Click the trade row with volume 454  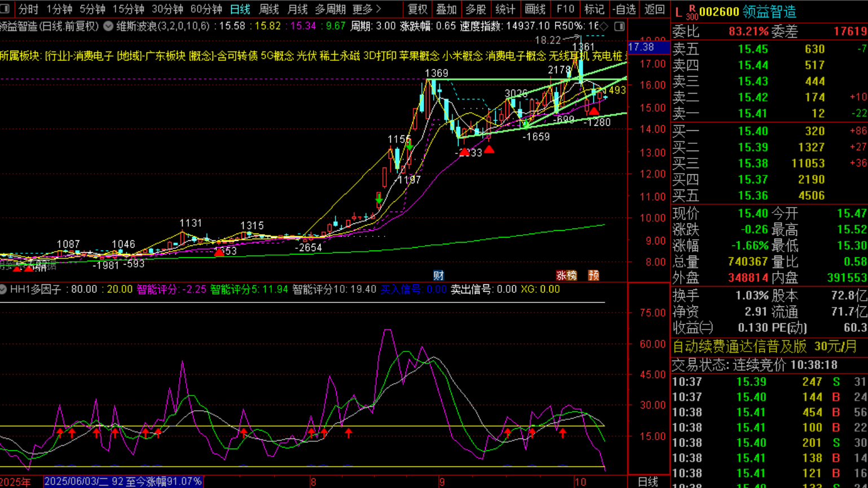[769, 412]
